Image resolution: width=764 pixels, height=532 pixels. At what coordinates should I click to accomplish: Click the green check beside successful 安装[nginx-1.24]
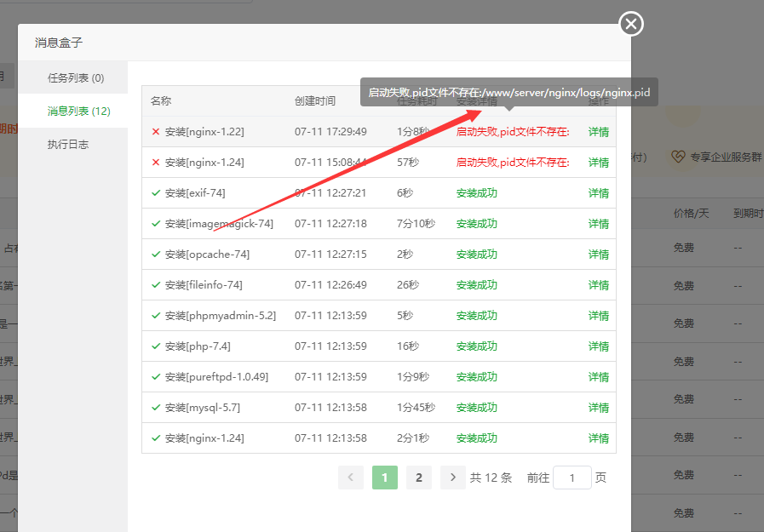pos(156,438)
